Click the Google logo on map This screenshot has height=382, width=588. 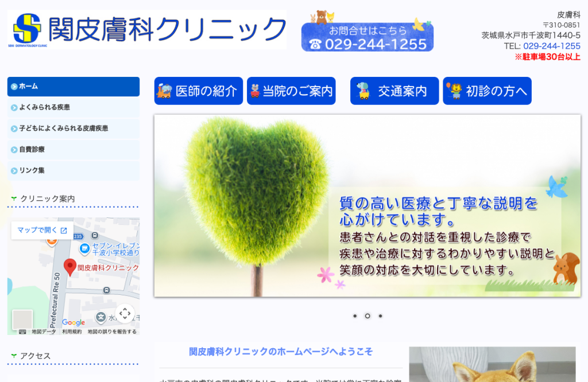click(x=73, y=322)
